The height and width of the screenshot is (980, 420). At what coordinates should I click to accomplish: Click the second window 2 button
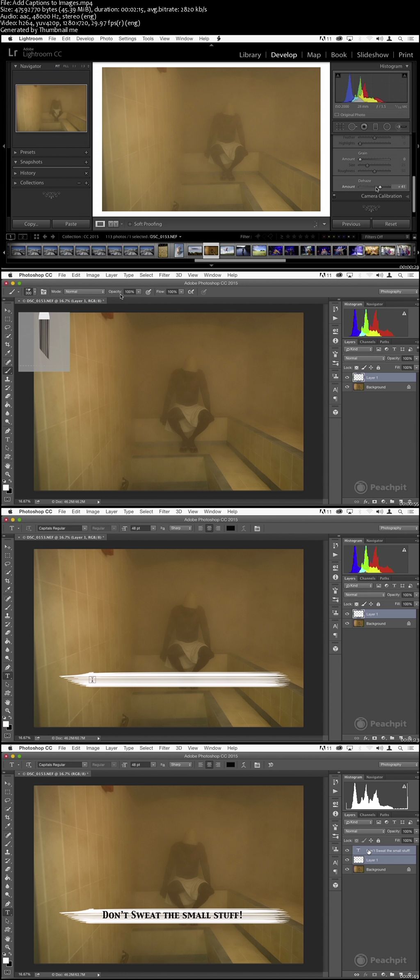point(23,236)
